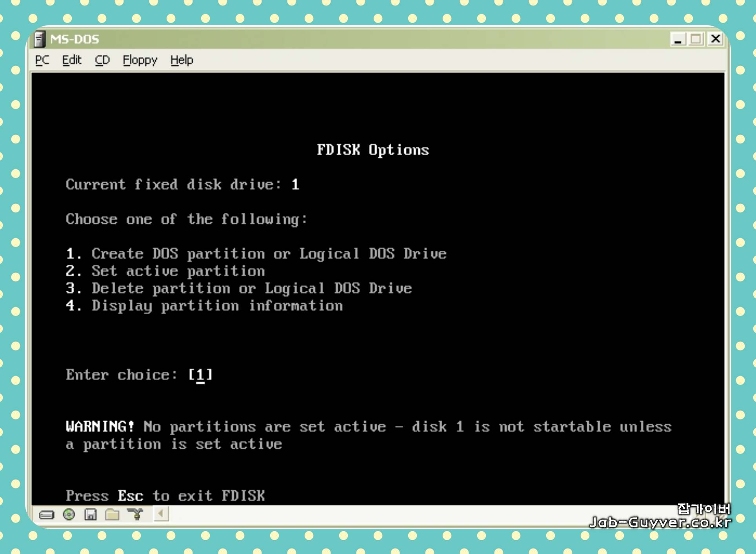This screenshot has height=554, width=756.
Task: Click the CD drive status icon
Action: click(x=69, y=514)
